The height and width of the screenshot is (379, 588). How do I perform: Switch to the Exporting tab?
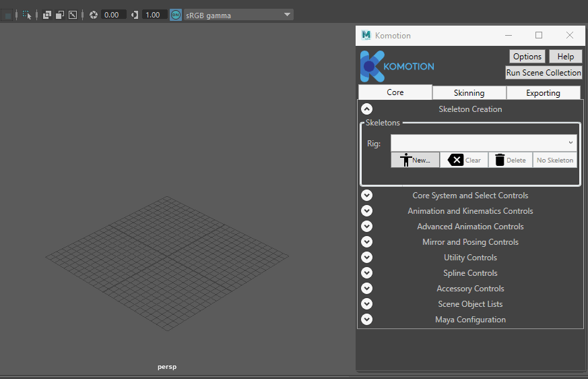(543, 93)
